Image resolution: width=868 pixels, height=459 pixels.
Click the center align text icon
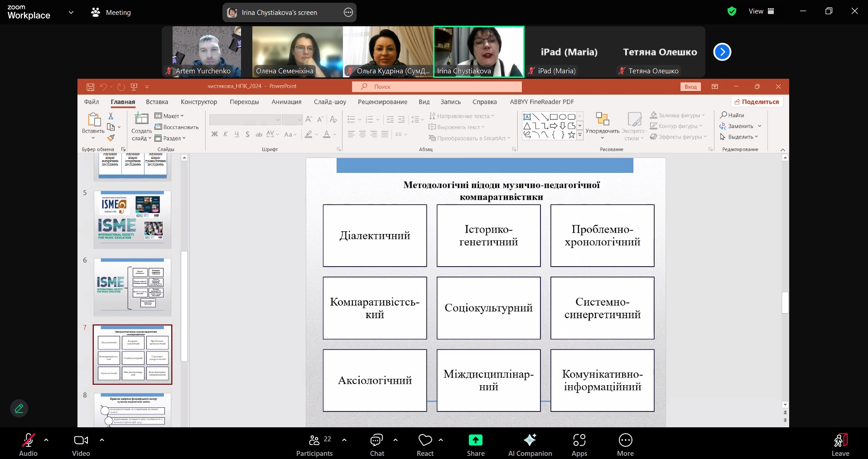pyautogui.click(x=362, y=134)
